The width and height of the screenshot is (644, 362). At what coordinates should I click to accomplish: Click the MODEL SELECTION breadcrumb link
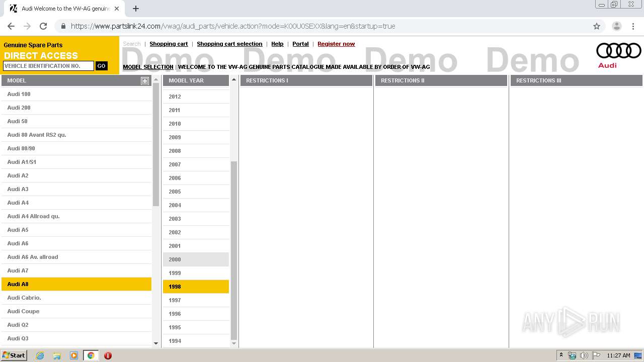tap(148, 67)
